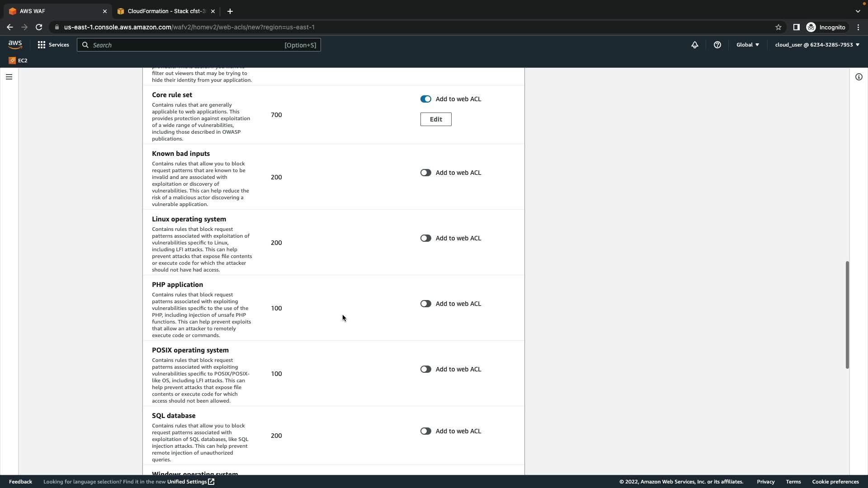The image size is (868, 488).
Task: Enable Known bad inputs toggle
Action: coord(425,173)
